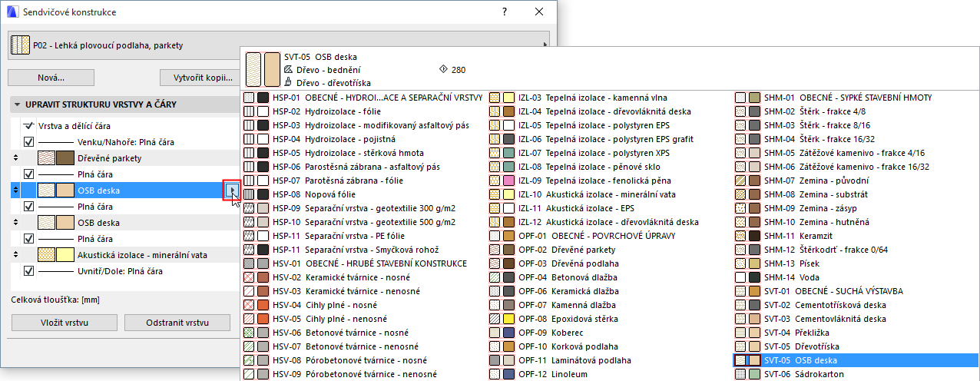Viewport: 980px width, 381px height.
Task: Click the hatch icon of SVT-06 Sádrokarton
Action: pos(740,374)
